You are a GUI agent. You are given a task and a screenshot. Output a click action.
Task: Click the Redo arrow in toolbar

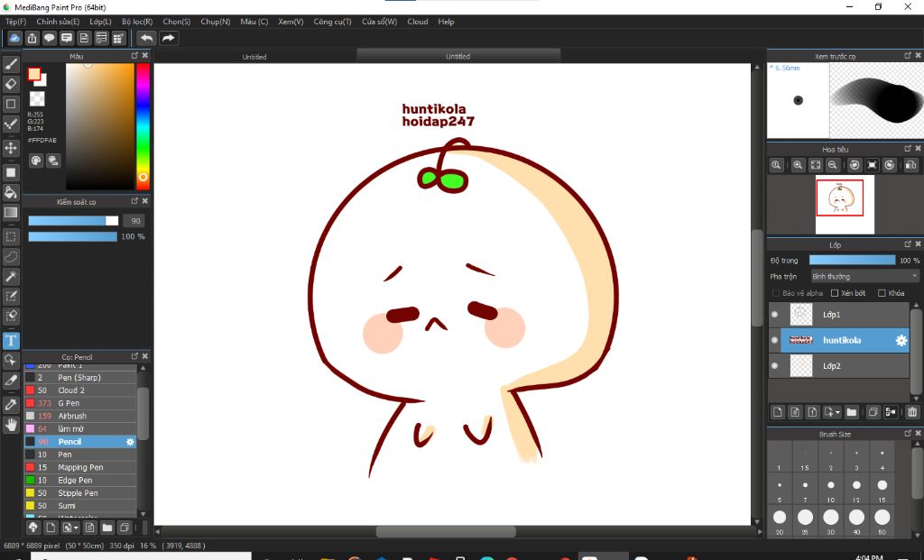pos(169,38)
